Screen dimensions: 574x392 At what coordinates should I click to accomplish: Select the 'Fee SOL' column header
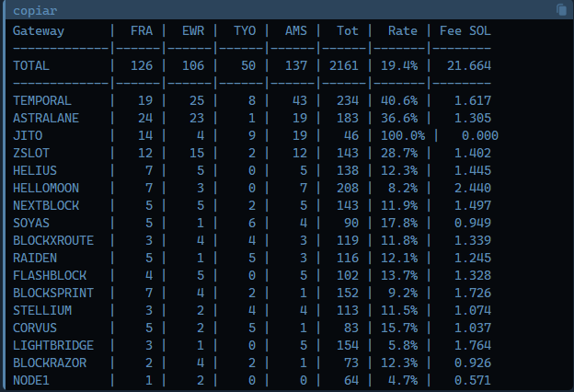click(465, 30)
